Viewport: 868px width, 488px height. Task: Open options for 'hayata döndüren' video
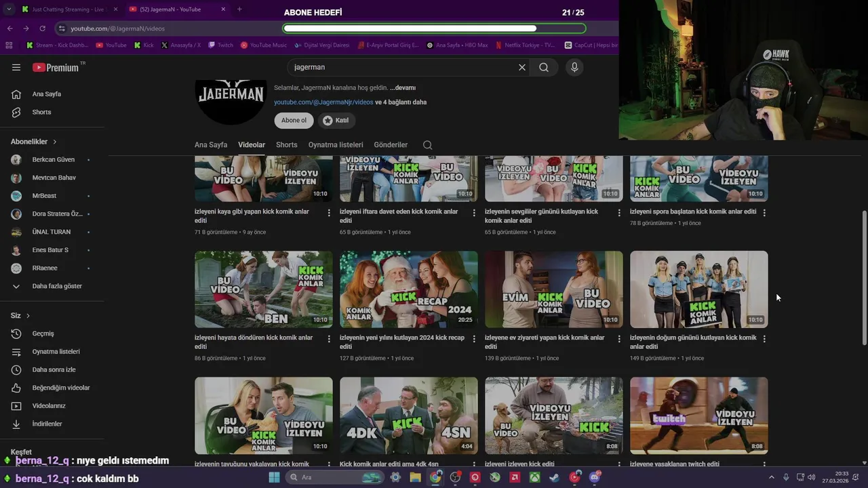tap(329, 339)
